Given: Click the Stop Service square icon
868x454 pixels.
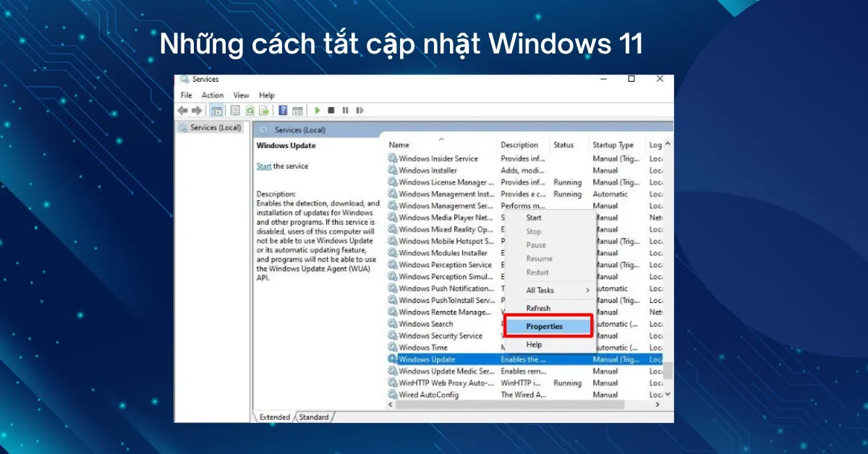Looking at the screenshot, I should 331,111.
